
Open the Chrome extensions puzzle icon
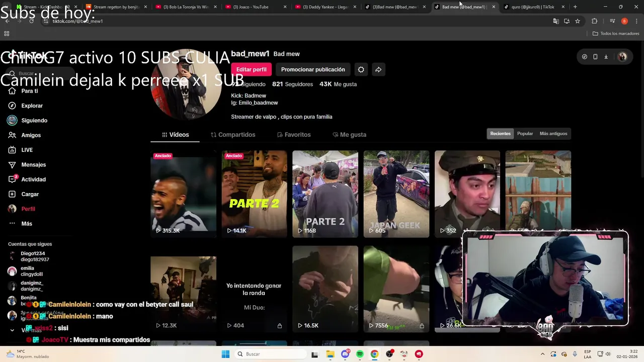click(594, 21)
